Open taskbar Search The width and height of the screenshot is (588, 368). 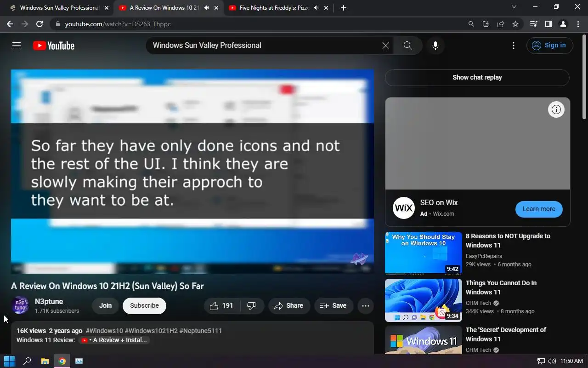point(27,361)
